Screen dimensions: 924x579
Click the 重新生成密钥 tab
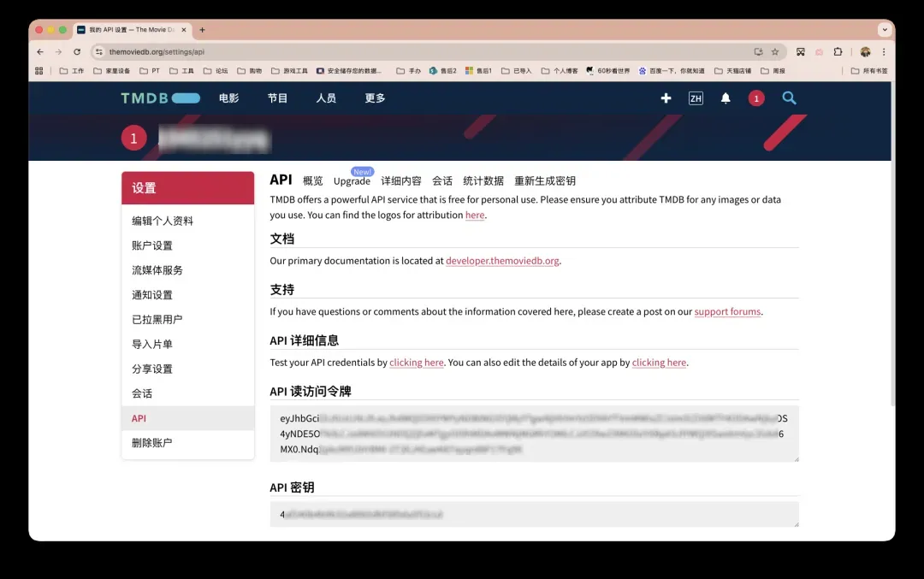pos(545,180)
